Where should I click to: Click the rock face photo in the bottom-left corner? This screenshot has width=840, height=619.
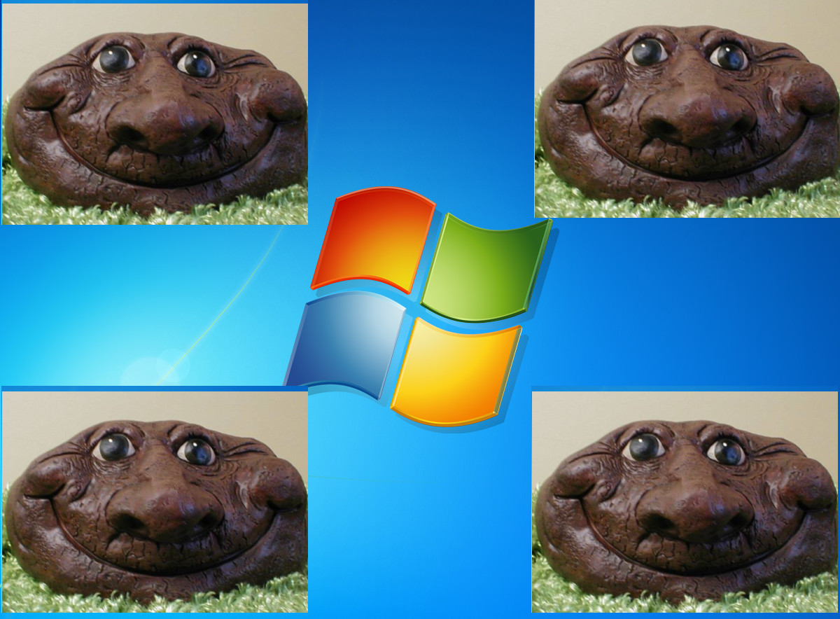pos(155,502)
